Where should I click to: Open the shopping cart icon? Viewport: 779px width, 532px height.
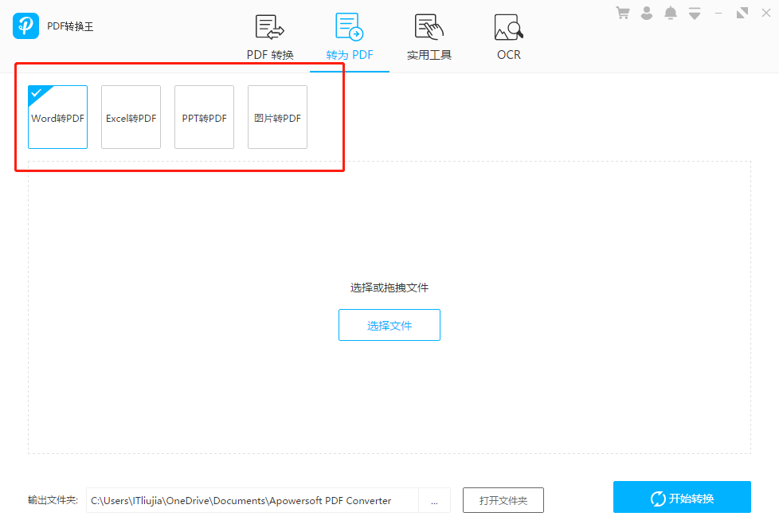pos(623,13)
